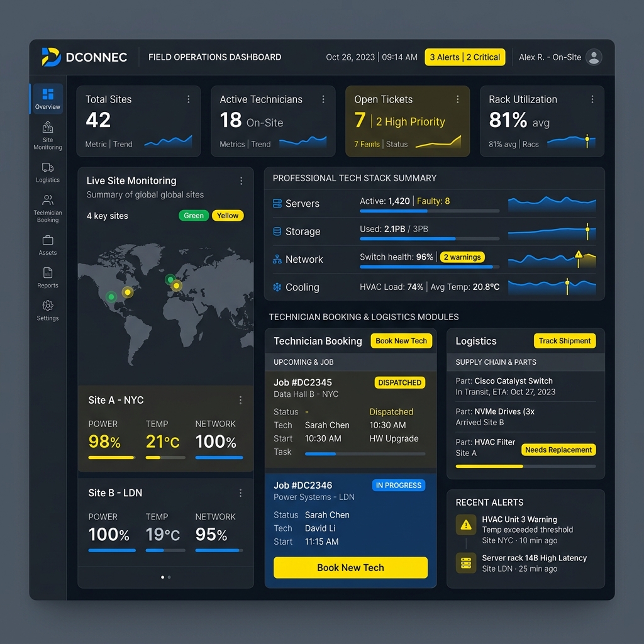644x644 pixels.
Task: Click the HVAC Unit 3 warning icon
Action: point(465,525)
